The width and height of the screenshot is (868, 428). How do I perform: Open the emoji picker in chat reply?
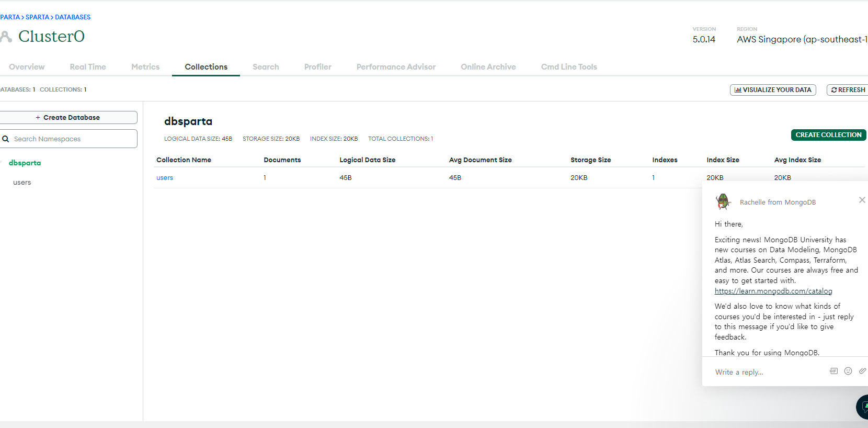point(848,371)
